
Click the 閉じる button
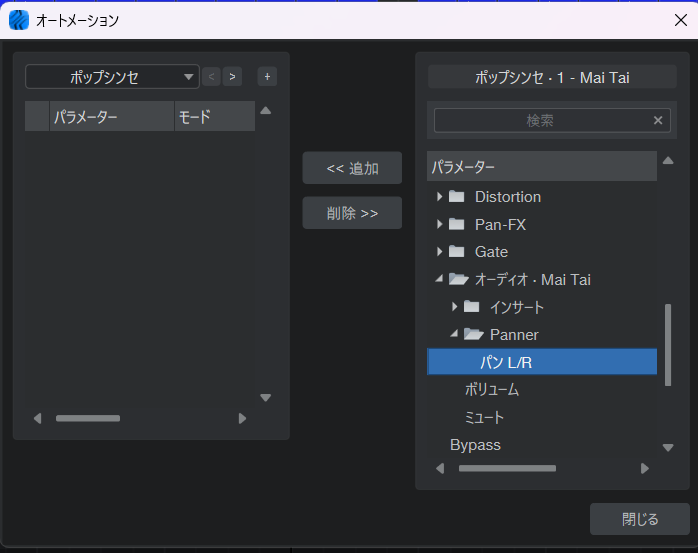coord(640,519)
